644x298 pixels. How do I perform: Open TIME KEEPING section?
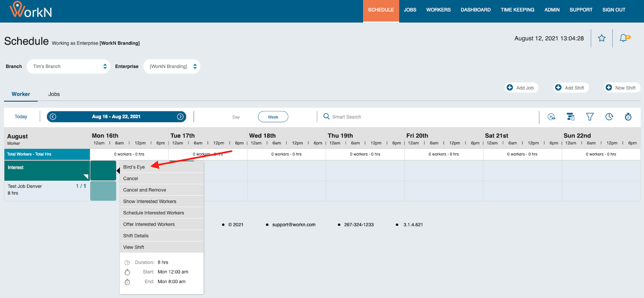(517, 10)
